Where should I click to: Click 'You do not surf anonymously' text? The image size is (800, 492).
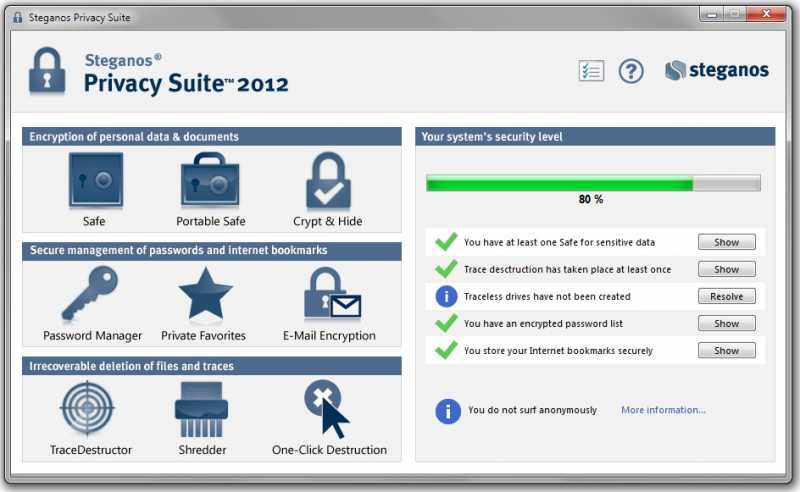(532, 410)
